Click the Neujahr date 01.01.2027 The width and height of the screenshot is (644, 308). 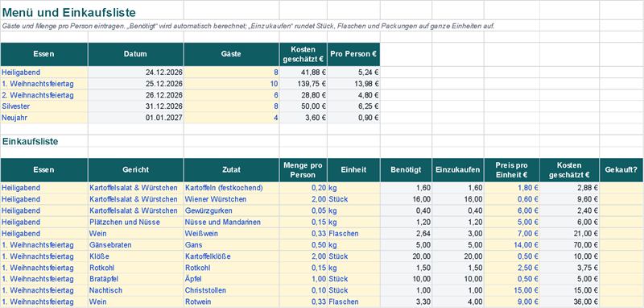[x=135, y=118]
